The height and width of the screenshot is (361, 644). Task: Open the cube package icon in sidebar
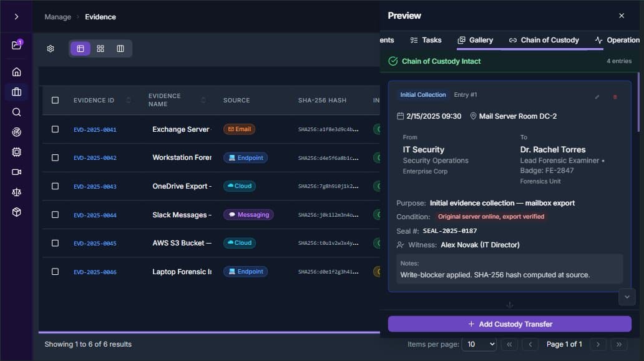(16, 212)
